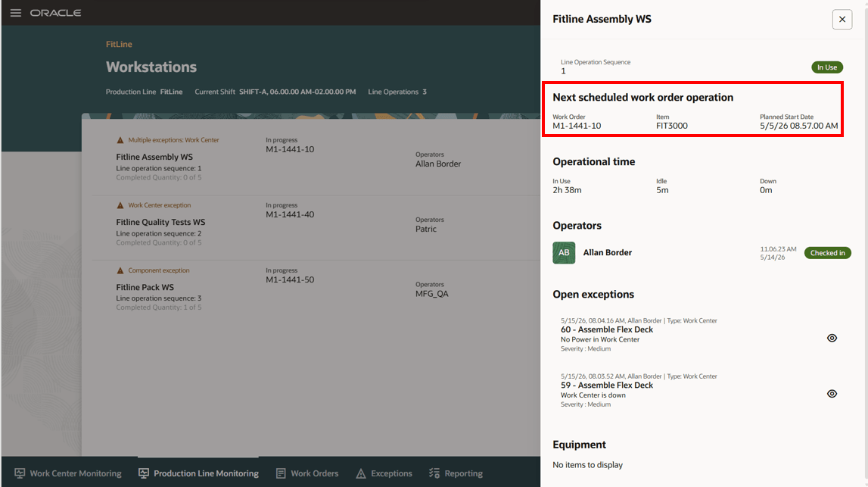
Task: Click No items to display under Equipment
Action: [587, 465]
